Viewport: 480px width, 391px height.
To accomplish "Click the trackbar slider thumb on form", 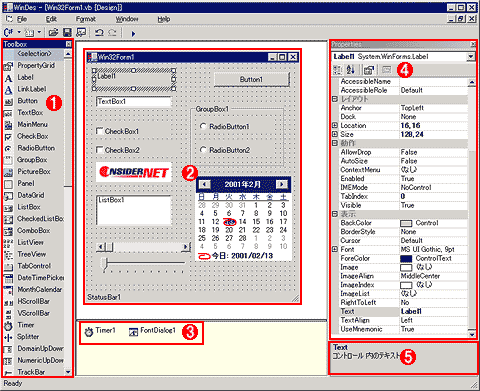I will (105, 264).
